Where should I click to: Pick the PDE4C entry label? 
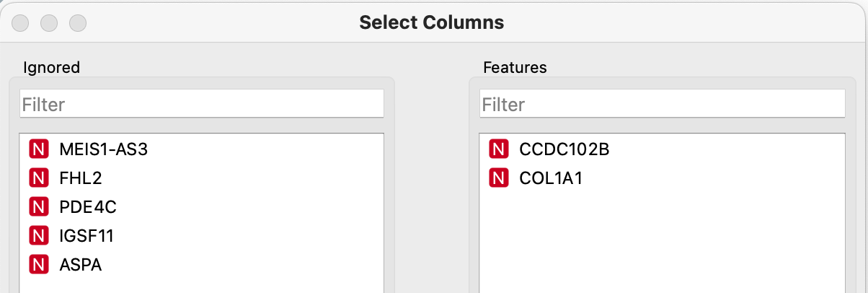click(87, 207)
